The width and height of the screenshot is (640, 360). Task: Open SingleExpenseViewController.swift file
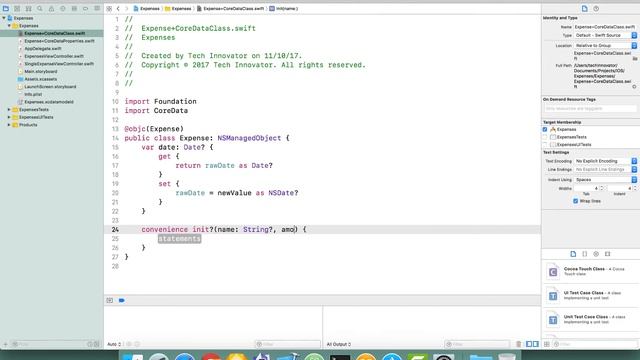tap(59, 64)
